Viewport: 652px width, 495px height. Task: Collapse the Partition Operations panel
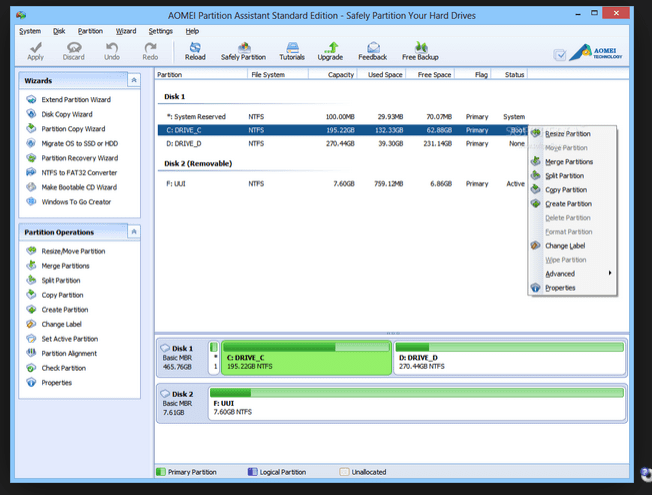tap(133, 231)
